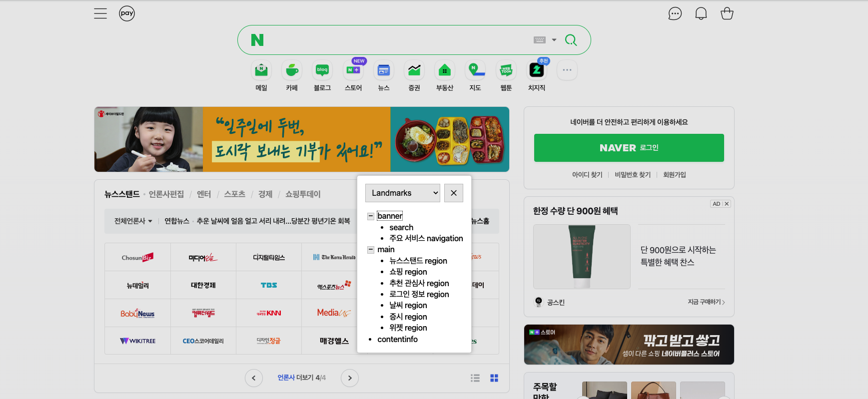Open the TBS press logo
This screenshot has width=868, height=399.
pos(269,285)
